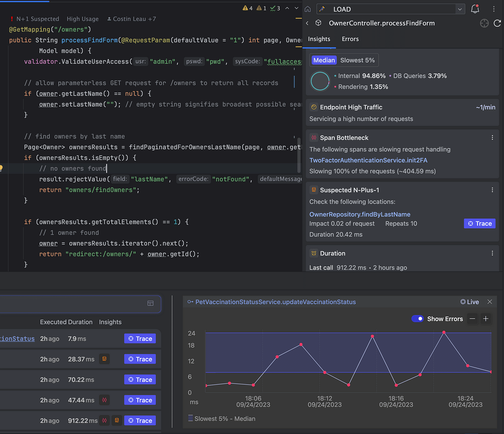This screenshot has width=504, height=434.
Task: Toggle the Live indicator
Action: pyautogui.click(x=470, y=302)
